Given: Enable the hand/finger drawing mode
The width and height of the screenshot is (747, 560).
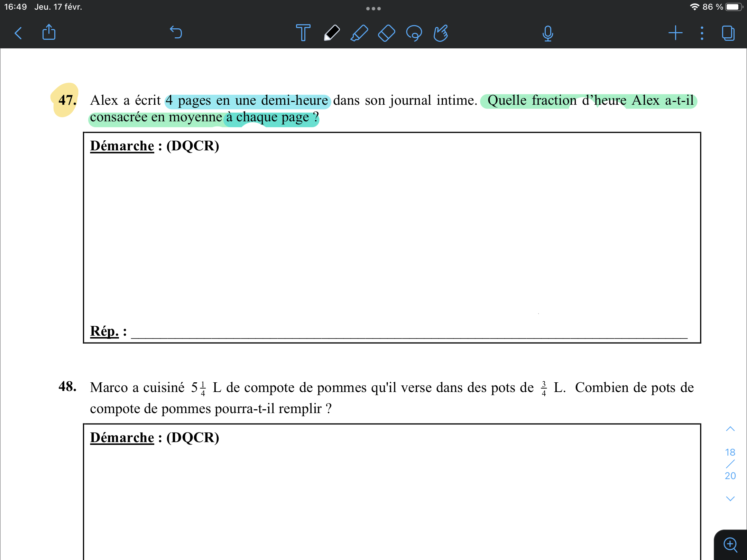Looking at the screenshot, I should [441, 33].
